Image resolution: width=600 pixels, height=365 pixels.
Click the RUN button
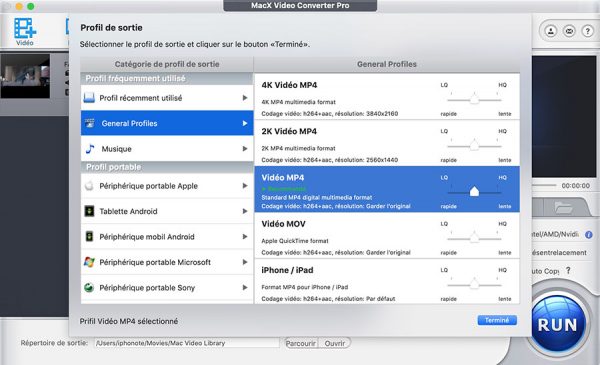558,324
